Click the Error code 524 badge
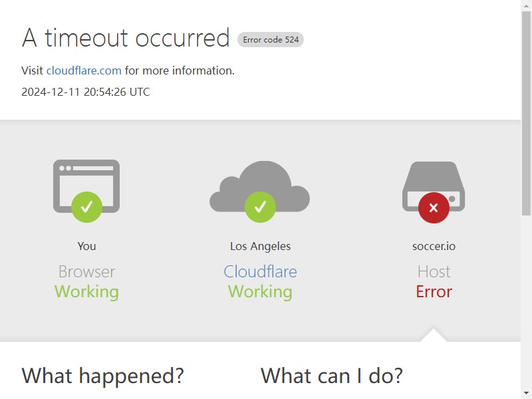Image resolution: width=532 pixels, height=399 pixels. (271, 40)
